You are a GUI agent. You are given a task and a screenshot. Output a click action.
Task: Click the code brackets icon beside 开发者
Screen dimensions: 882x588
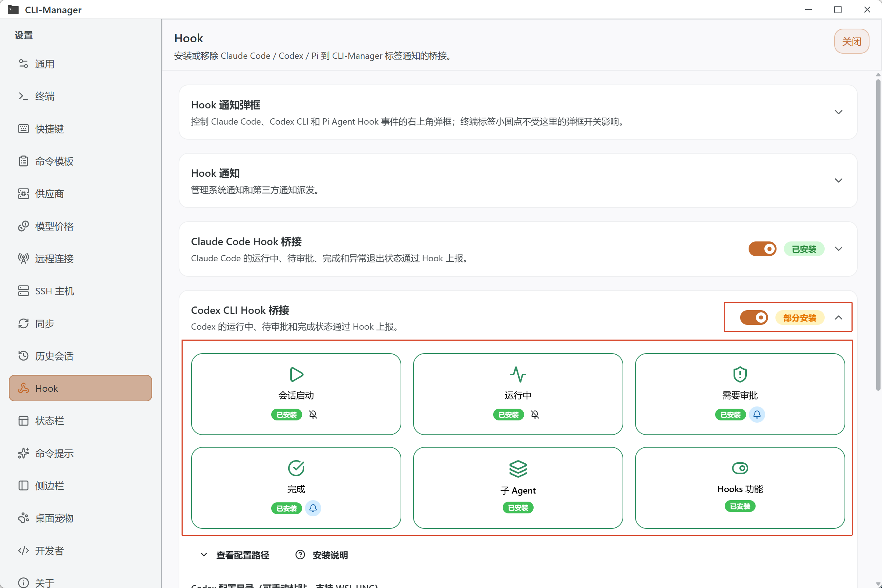(x=23, y=551)
